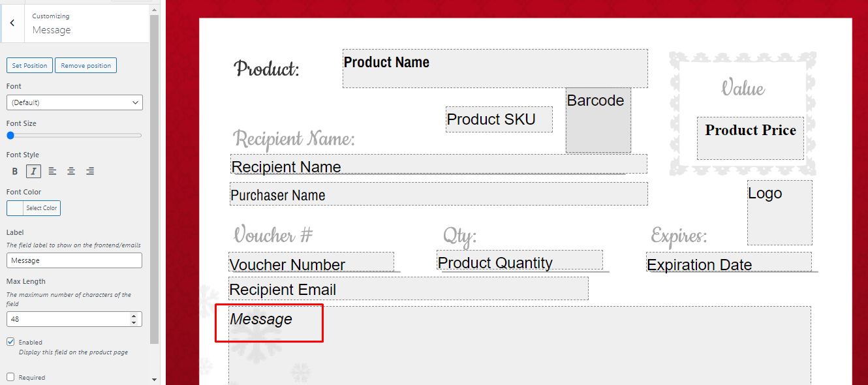Image resolution: width=868 pixels, height=385 pixels.
Task: Open the Select Color picker
Action: pyautogui.click(x=33, y=208)
